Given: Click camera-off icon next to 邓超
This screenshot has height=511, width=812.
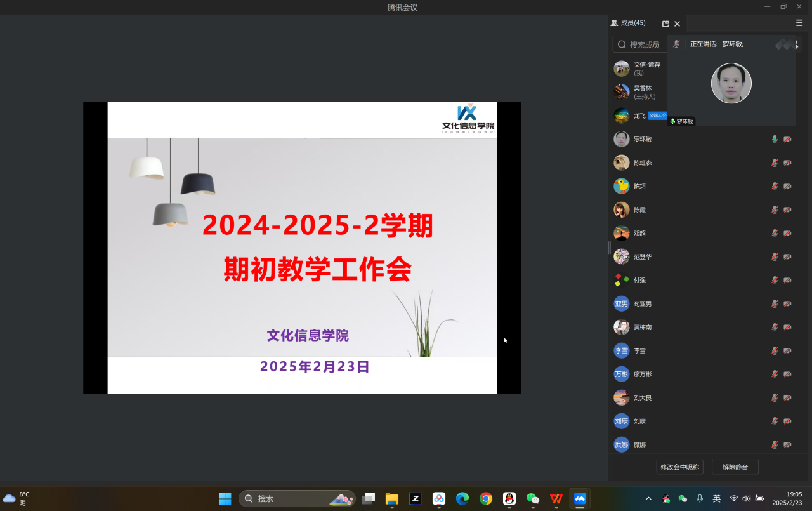Looking at the screenshot, I should click(787, 234).
